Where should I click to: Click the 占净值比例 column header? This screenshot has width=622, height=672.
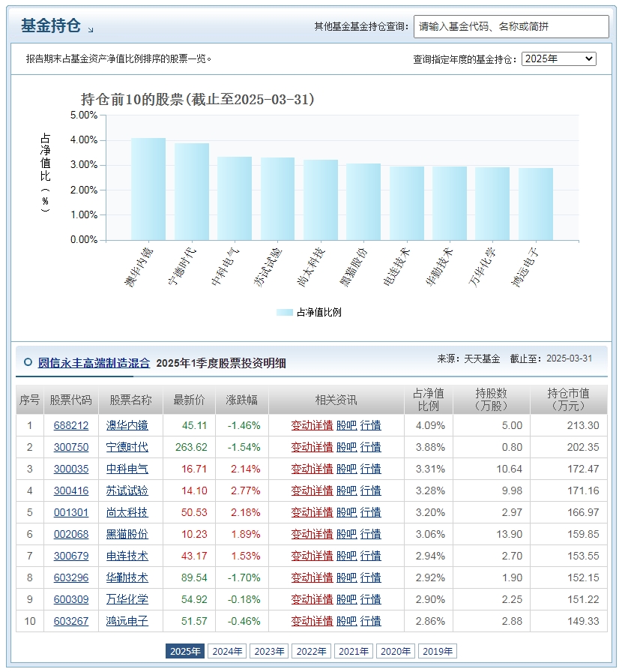[x=429, y=400]
